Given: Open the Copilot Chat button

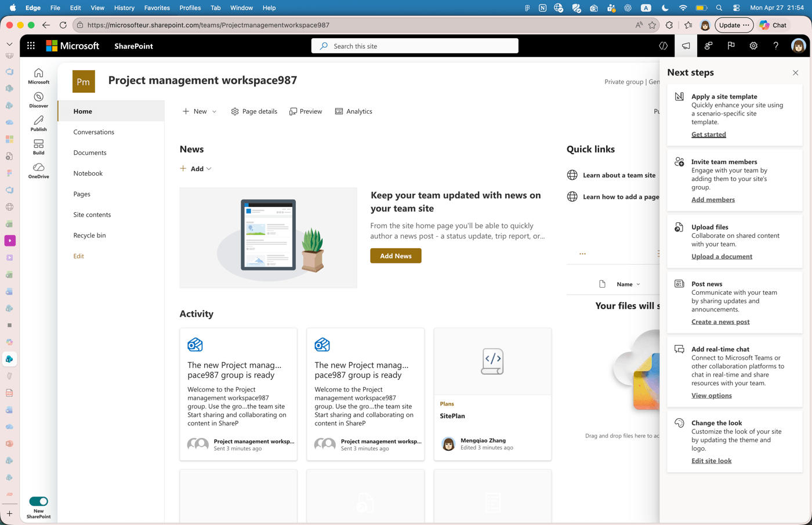Looking at the screenshot, I should pos(774,25).
